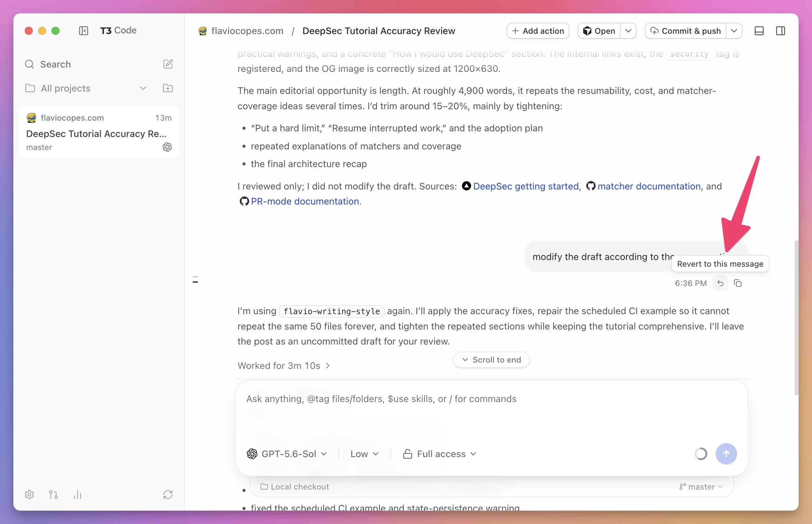Toggle the bottom panel layout icon
This screenshot has width=812, height=524.
[x=759, y=31]
